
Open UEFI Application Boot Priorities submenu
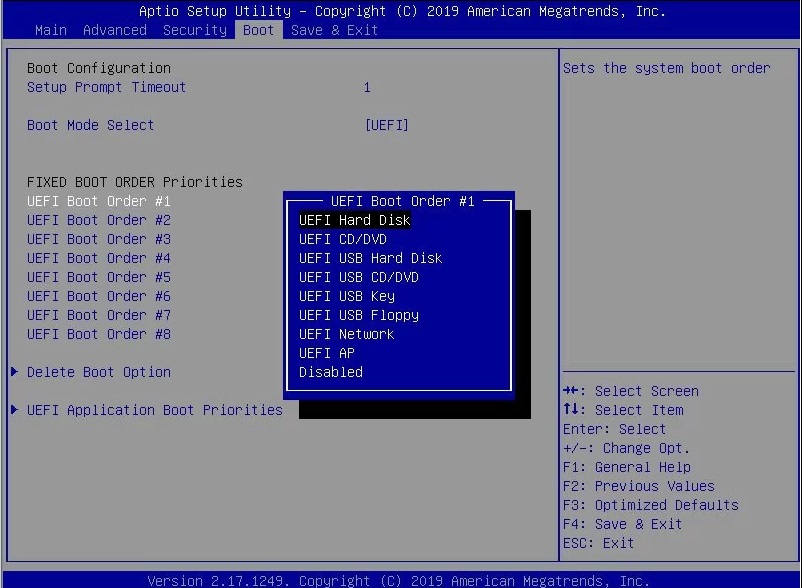(x=154, y=410)
